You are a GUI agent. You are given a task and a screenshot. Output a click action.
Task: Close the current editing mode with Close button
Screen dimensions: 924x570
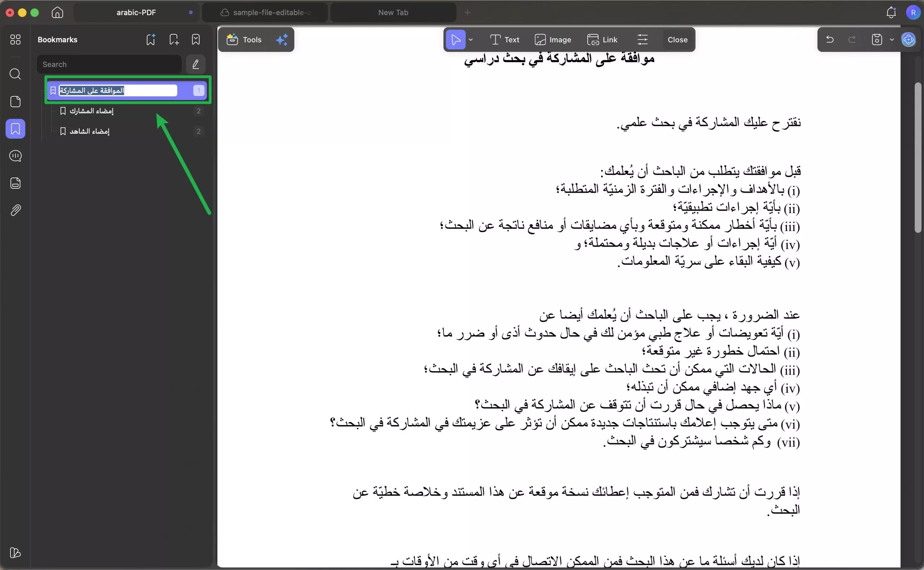[x=677, y=39]
